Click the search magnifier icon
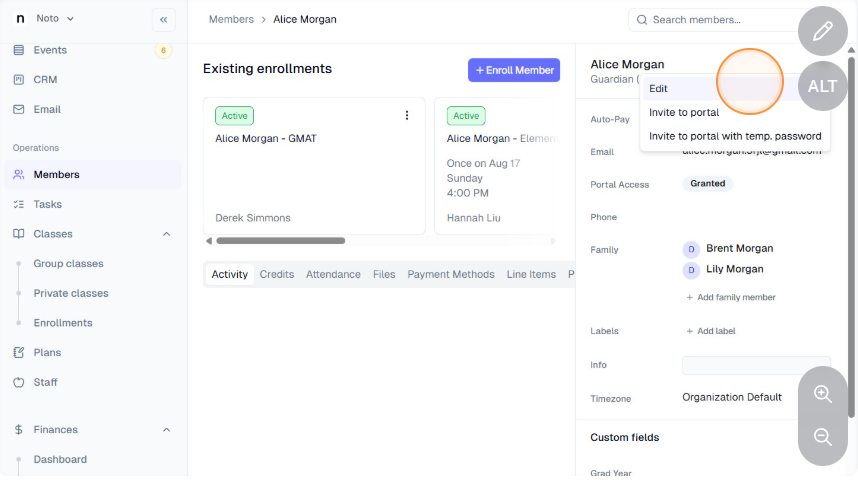 (x=642, y=20)
